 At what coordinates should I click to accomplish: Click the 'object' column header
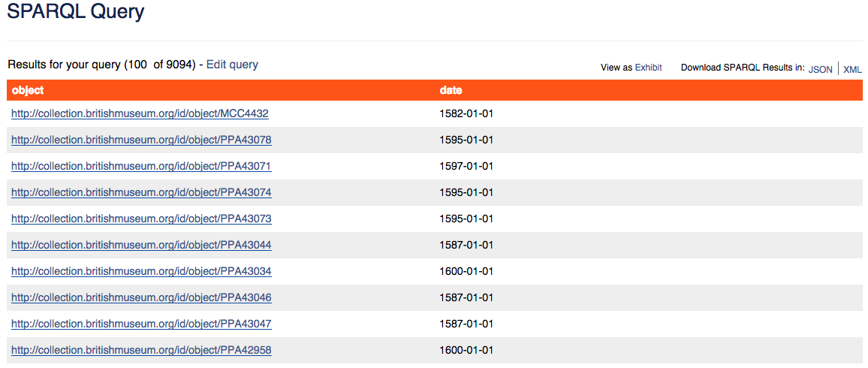coord(28,90)
